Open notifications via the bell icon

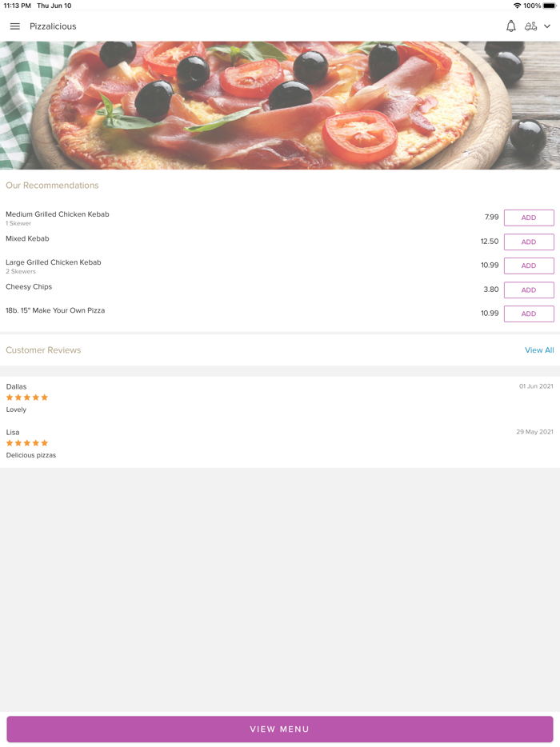pyautogui.click(x=510, y=26)
